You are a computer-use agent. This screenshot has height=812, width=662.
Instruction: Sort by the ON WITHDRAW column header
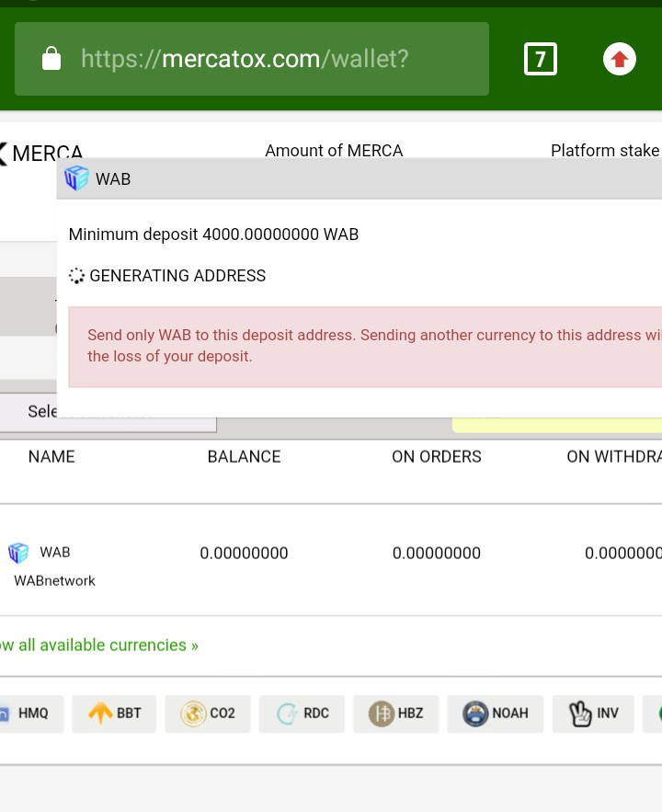click(614, 457)
